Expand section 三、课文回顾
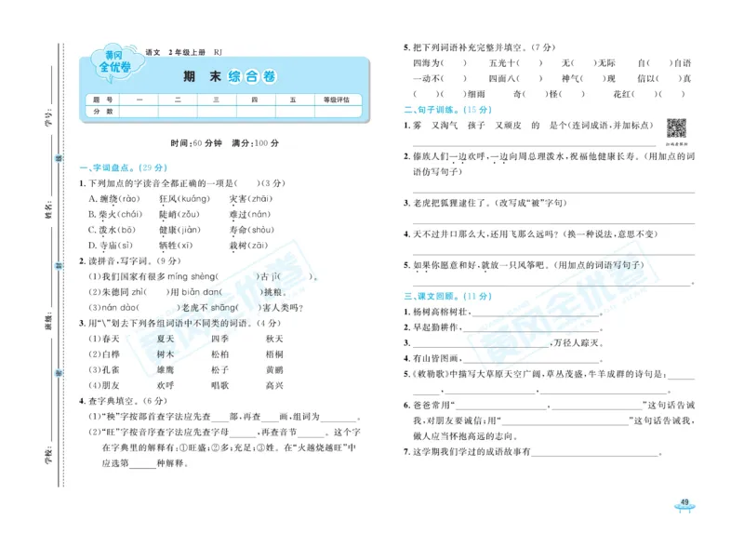Screen dimensions: 744x560 click(x=420, y=296)
